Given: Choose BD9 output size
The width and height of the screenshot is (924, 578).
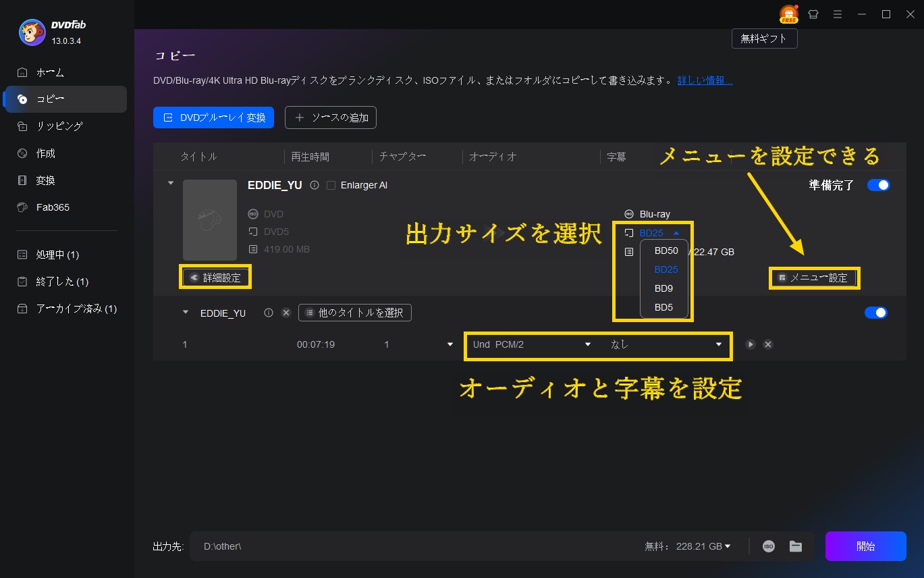Looking at the screenshot, I should (x=663, y=288).
